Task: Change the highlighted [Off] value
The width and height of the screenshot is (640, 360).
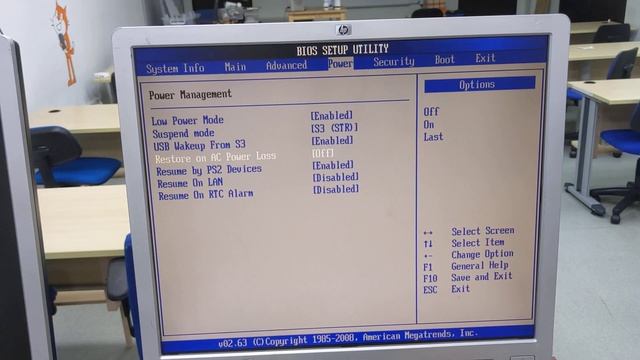Action: 323,153
